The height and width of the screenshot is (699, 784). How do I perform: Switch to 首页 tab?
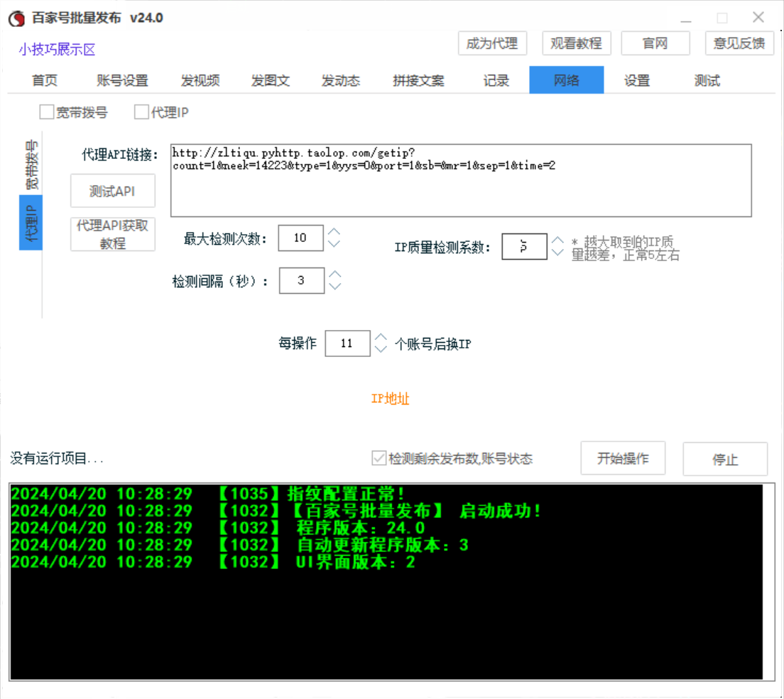click(45, 80)
